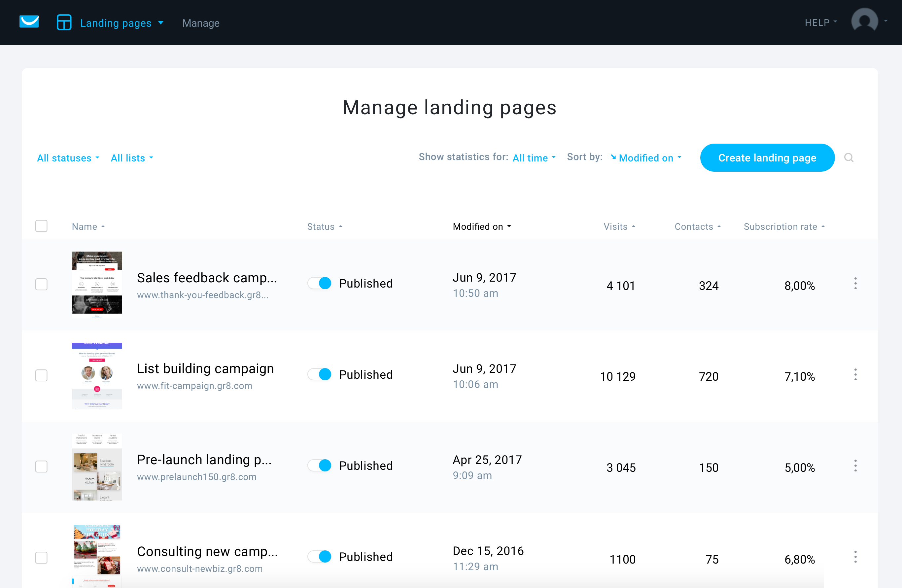Click the three-dot menu for Pre-launch landing p
The width and height of the screenshot is (902, 588).
click(856, 467)
